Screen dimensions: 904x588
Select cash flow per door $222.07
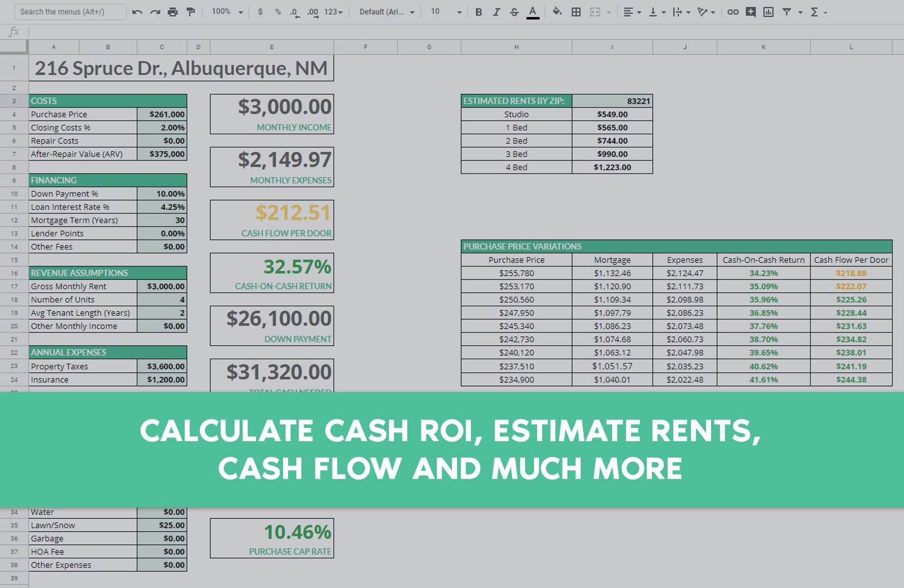point(851,286)
